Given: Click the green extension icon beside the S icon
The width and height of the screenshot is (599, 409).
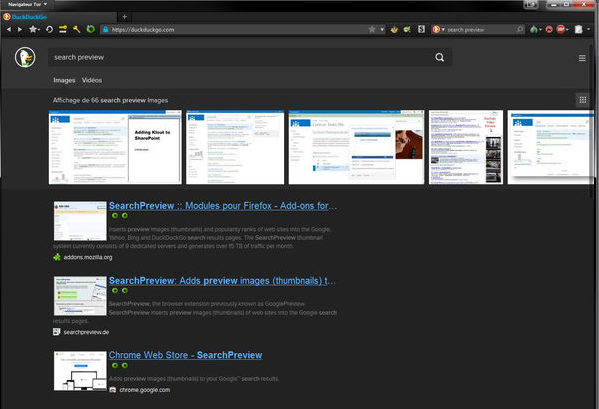Looking at the screenshot, I should point(407,29).
